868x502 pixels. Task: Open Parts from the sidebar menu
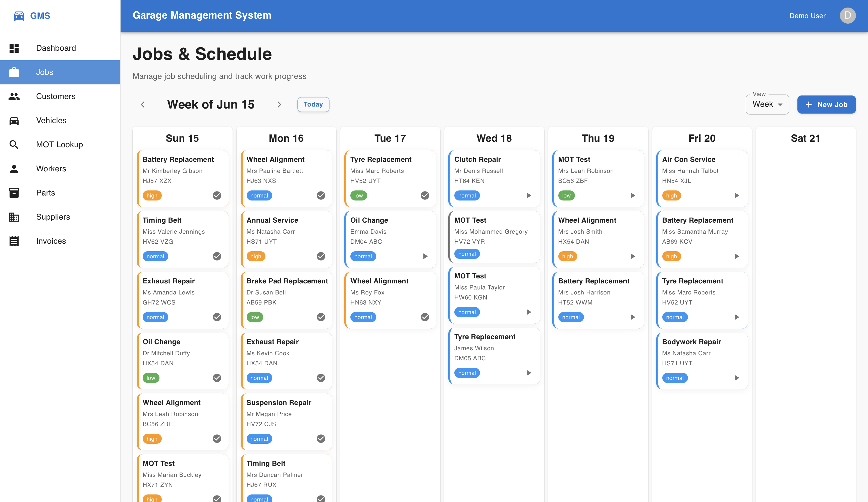point(45,193)
